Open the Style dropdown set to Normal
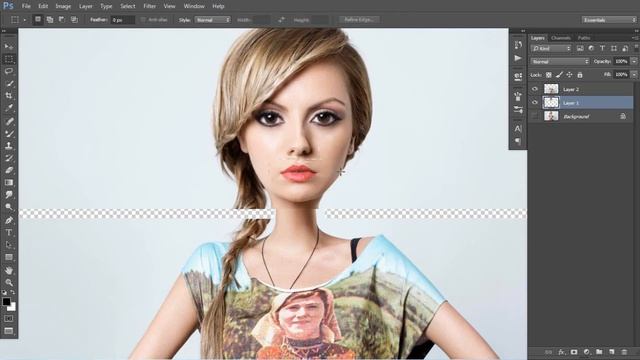The width and height of the screenshot is (640, 360). 212,20
